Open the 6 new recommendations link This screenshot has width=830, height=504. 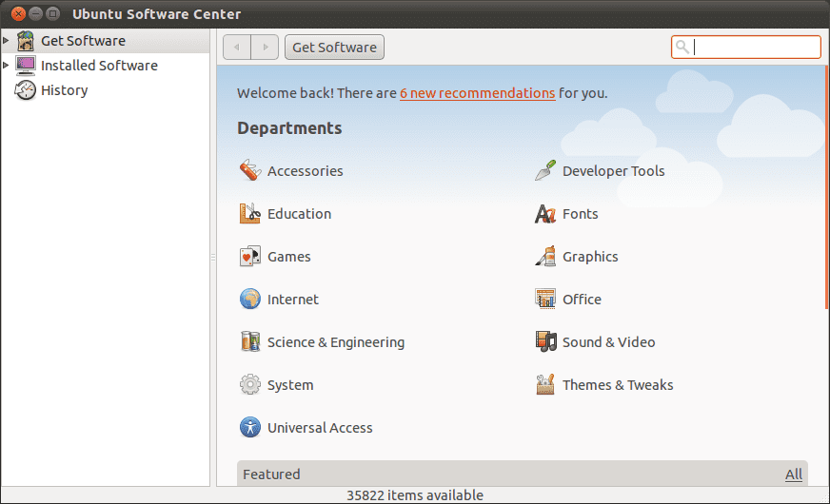pyautogui.click(x=477, y=93)
